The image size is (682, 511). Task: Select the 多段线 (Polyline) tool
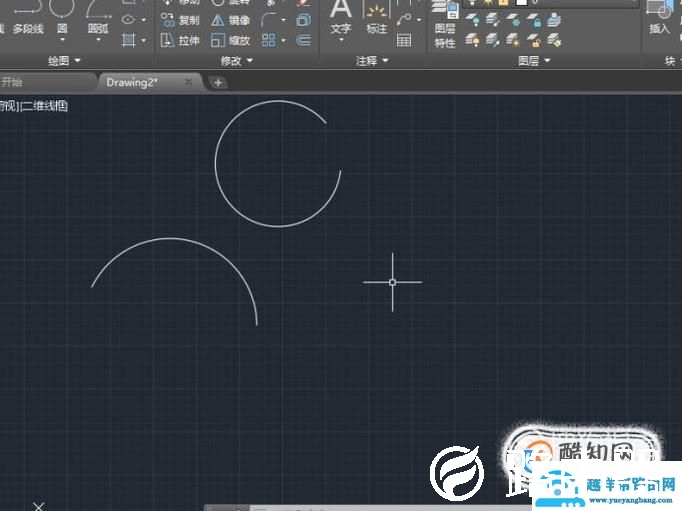(x=27, y=20)
